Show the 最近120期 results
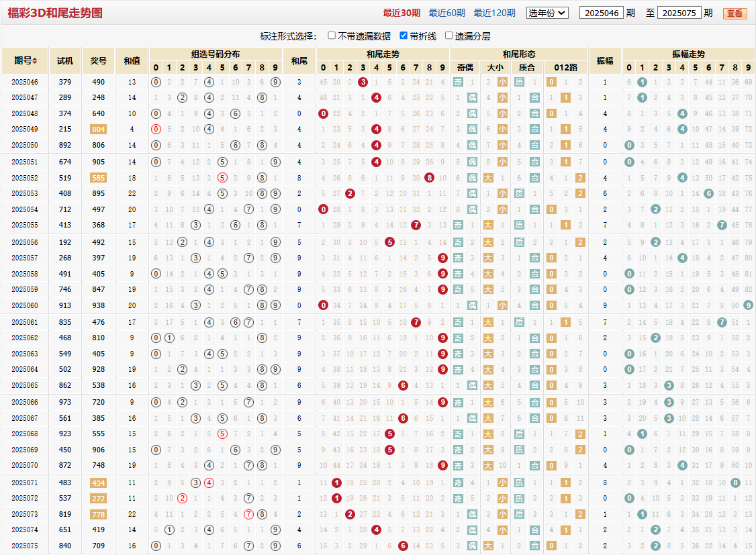The width and height of the screenshot is (756, 555). [x=494, y=13]
